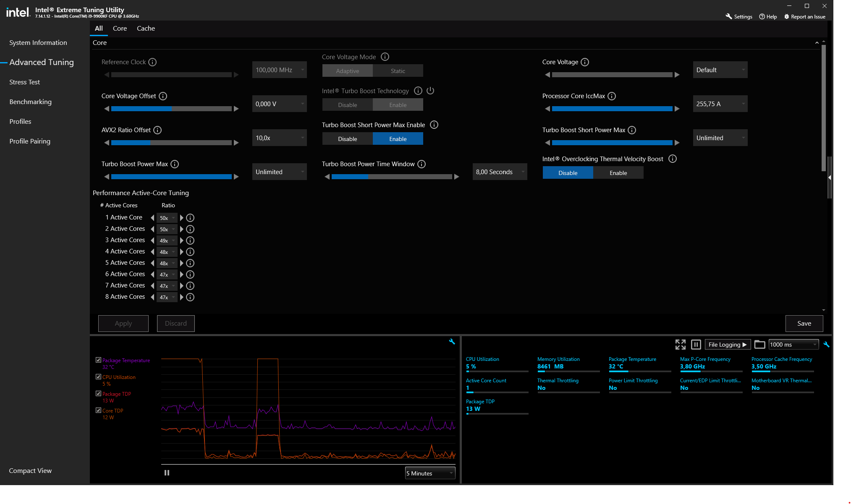Pause monitoring in the stats panel
Viewport: 851px width, 504px height.
(696, 345)
